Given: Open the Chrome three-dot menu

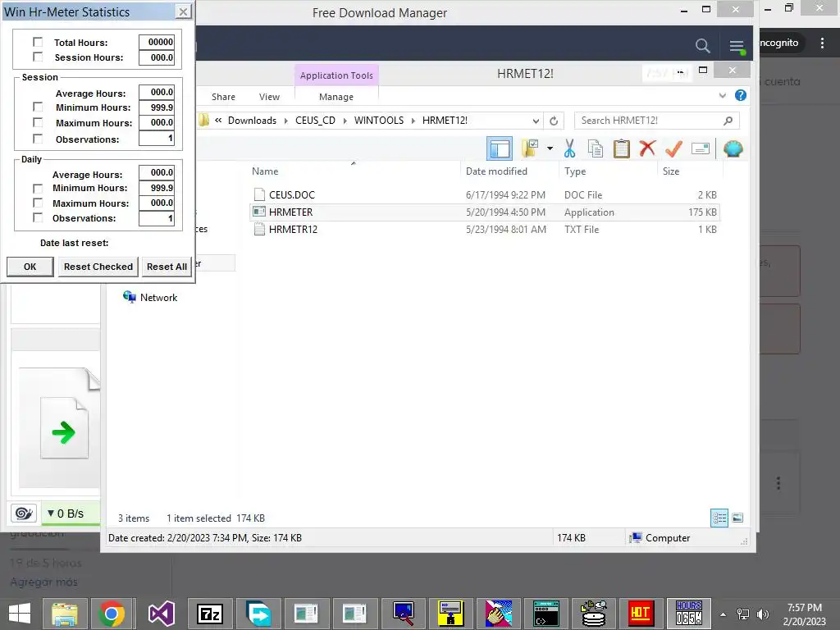Looking at the screenshot, I should click(x=822, y=43).
